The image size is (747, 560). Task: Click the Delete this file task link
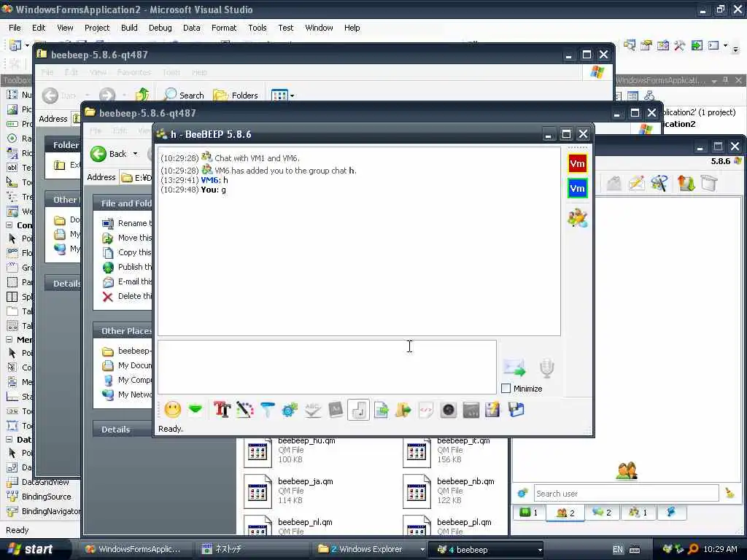127,296
